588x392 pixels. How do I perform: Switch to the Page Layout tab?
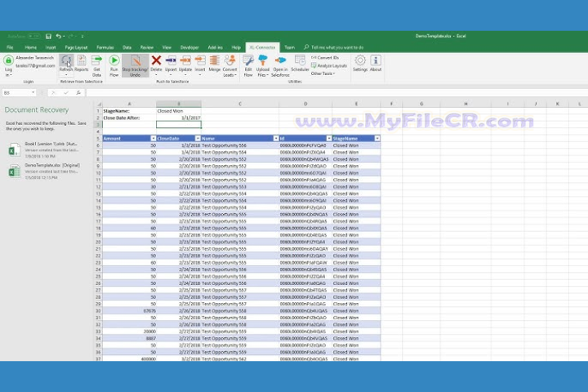[76, 47]
